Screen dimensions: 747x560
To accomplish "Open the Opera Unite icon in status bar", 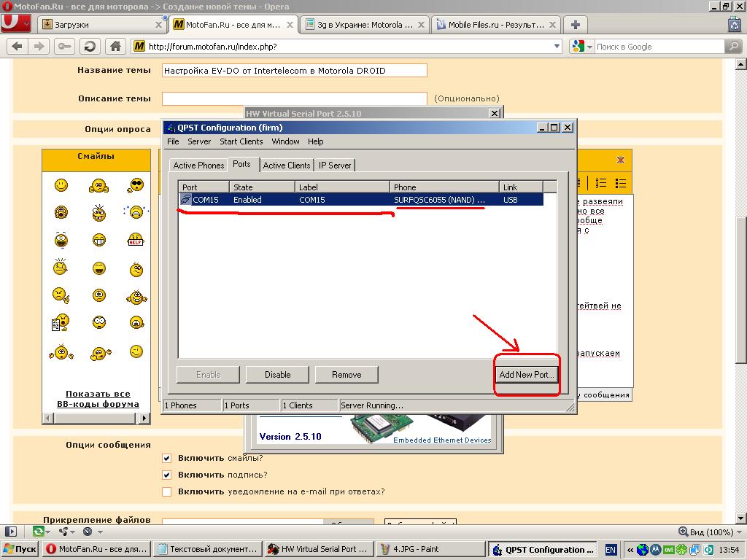I will pos(63,532).
